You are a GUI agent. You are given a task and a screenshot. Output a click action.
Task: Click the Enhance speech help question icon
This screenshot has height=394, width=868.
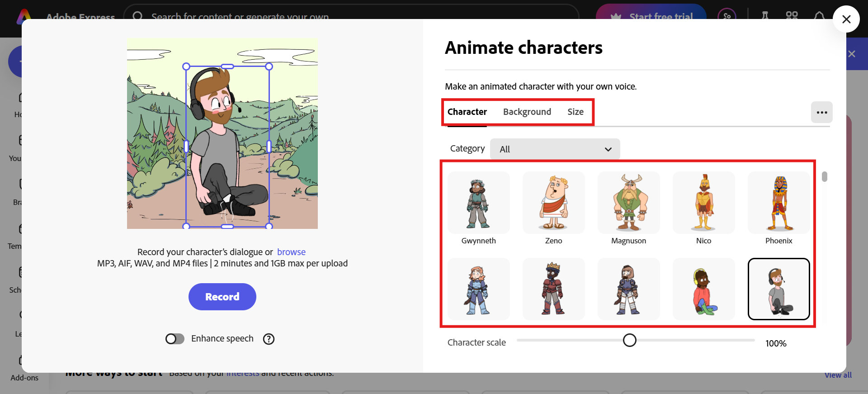[x=269, y=339]
